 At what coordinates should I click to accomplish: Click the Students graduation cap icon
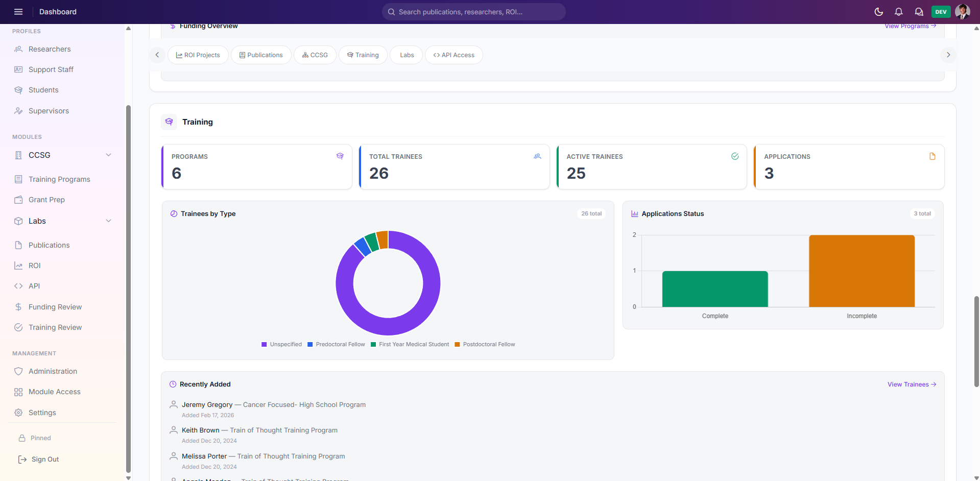tap(18, 90)
